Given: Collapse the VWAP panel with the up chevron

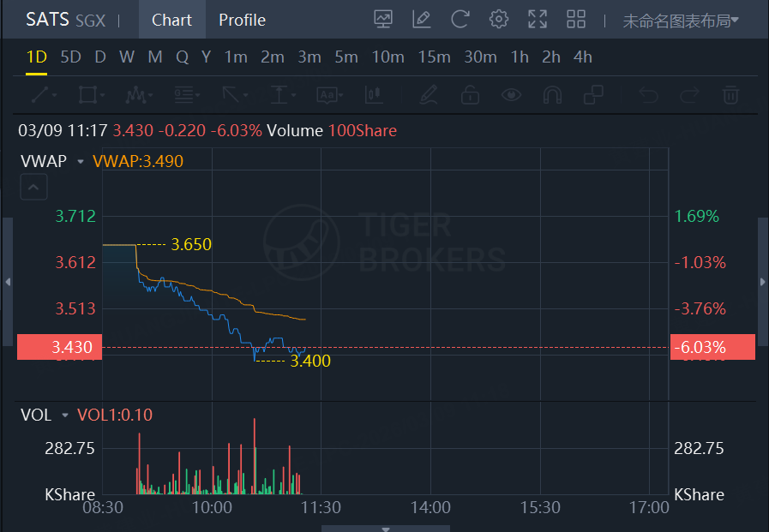Looking at the screenshot, I should point(33,187).
